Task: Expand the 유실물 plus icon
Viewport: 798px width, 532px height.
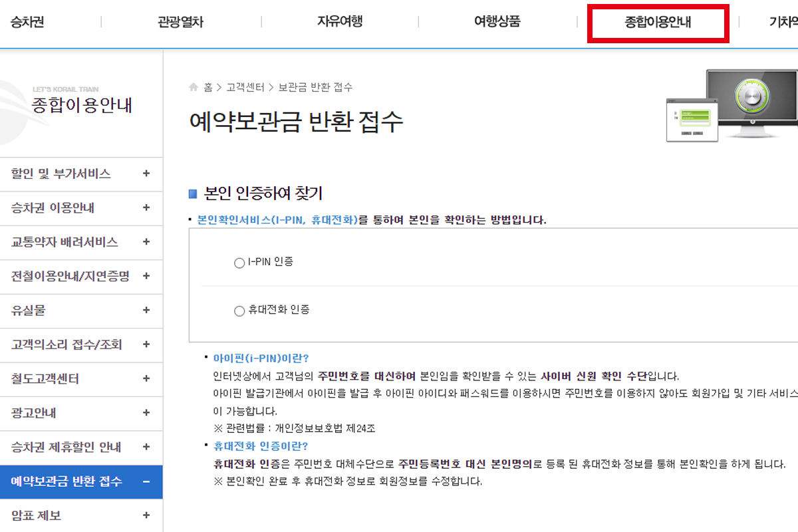Action: click(146, 311)
